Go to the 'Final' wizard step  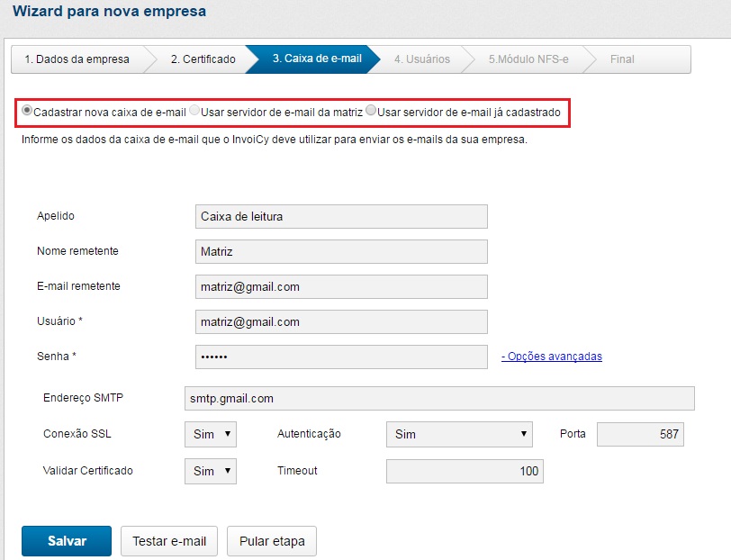pos(622,59)
